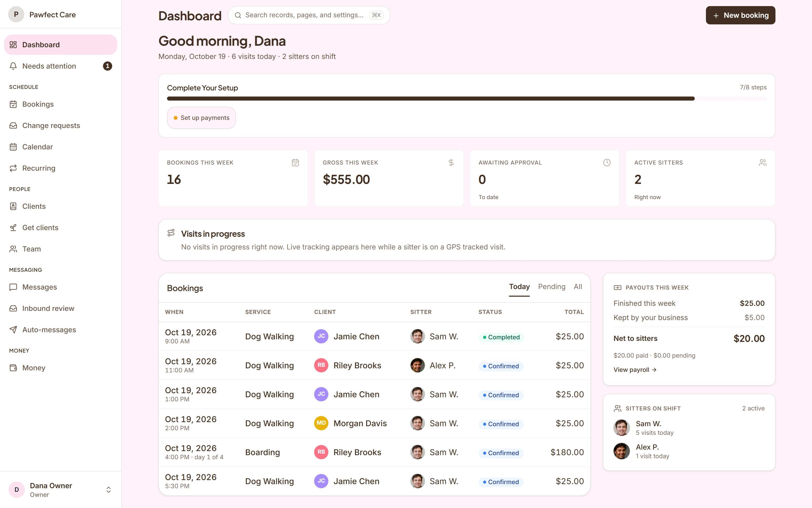The width and height of the screenshot is (812, 508).
Task: Open Calendar from the sidebar menu
Action: 60,147
